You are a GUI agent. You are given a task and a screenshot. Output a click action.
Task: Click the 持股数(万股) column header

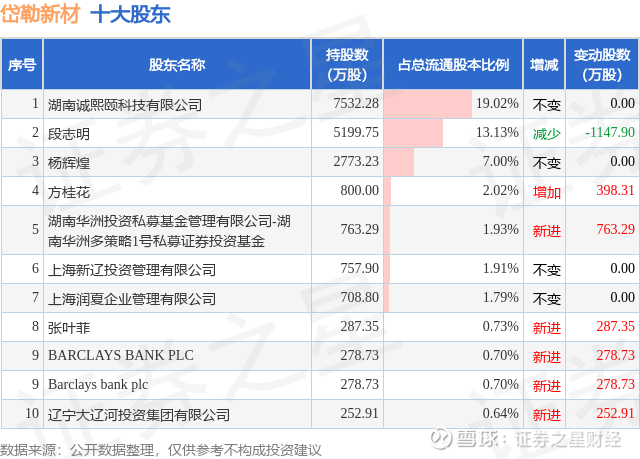(x=346, y=64)
